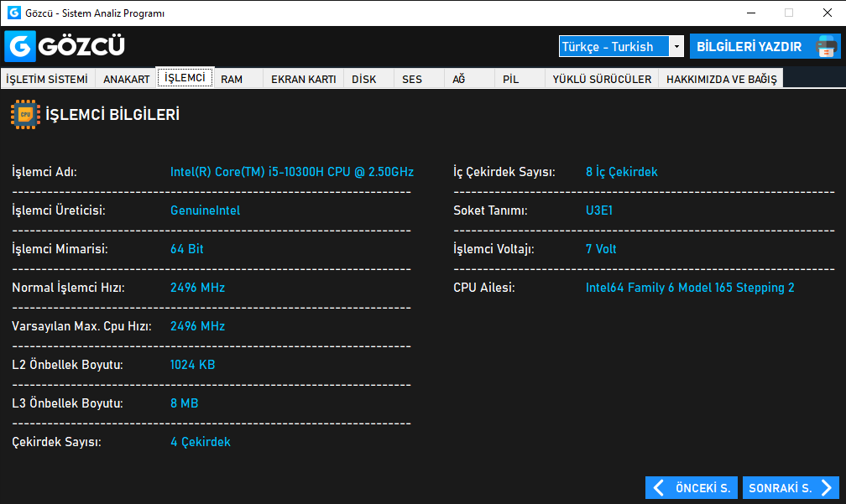
Task: Click the İç Çekirdek Sayısı label
Action: 504,172
